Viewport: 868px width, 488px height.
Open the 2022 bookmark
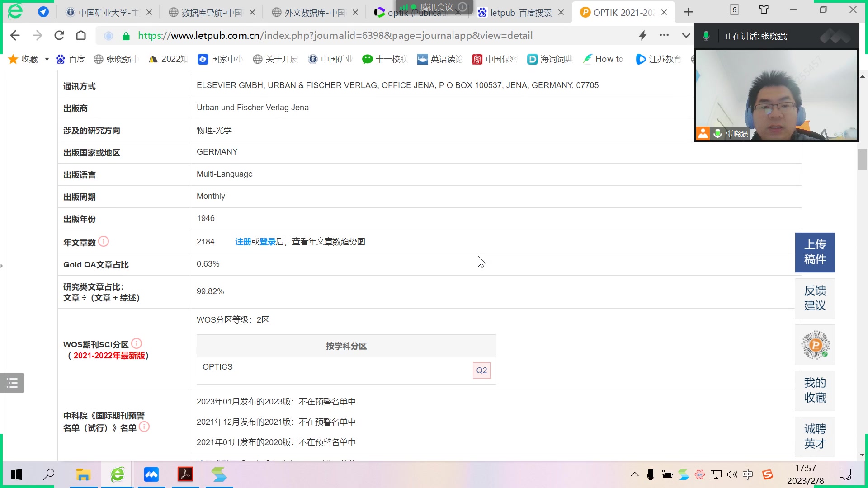point(168,59)
